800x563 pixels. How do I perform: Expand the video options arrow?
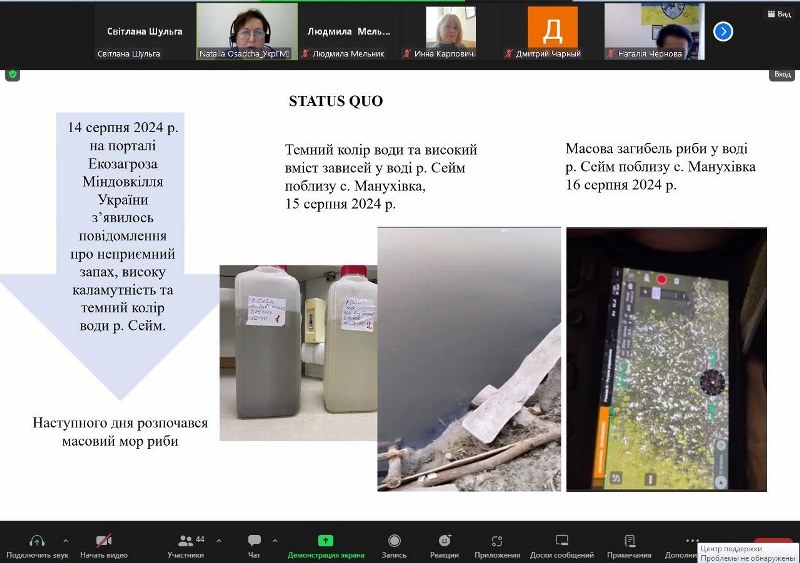[136, 540]
